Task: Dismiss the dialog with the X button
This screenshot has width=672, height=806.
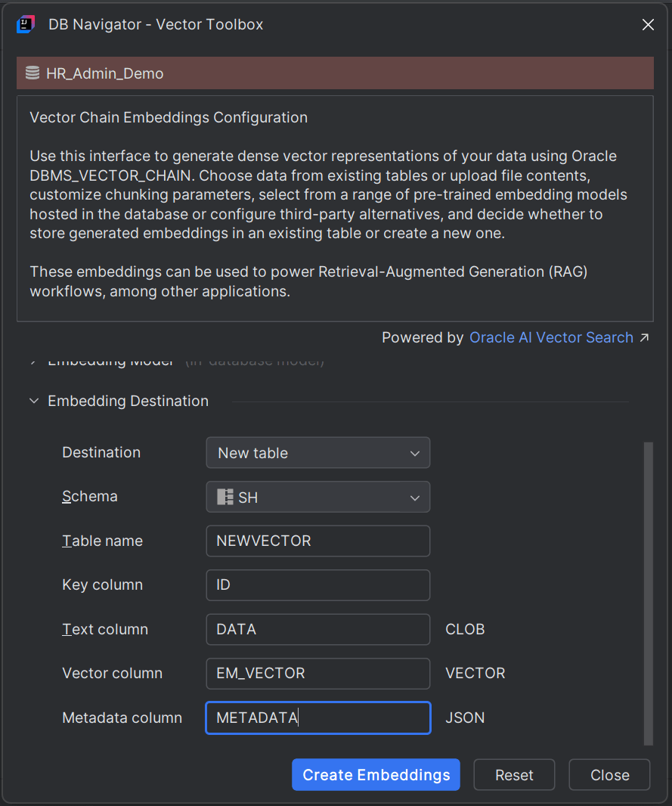Action: pos(648,24)
